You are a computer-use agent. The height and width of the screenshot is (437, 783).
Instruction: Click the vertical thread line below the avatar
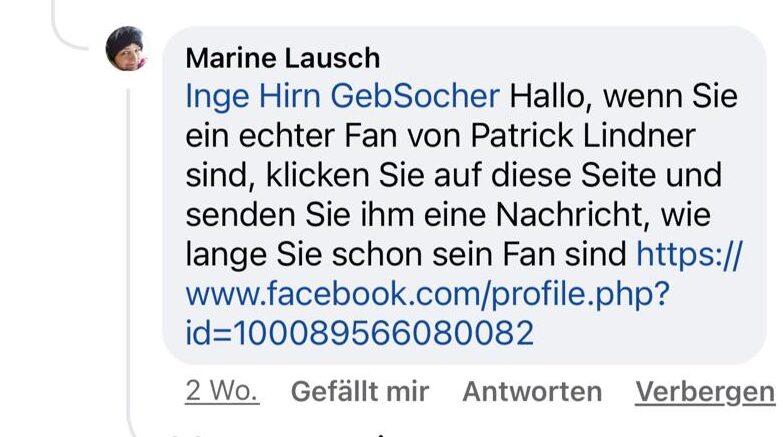[x=128, y=250]
